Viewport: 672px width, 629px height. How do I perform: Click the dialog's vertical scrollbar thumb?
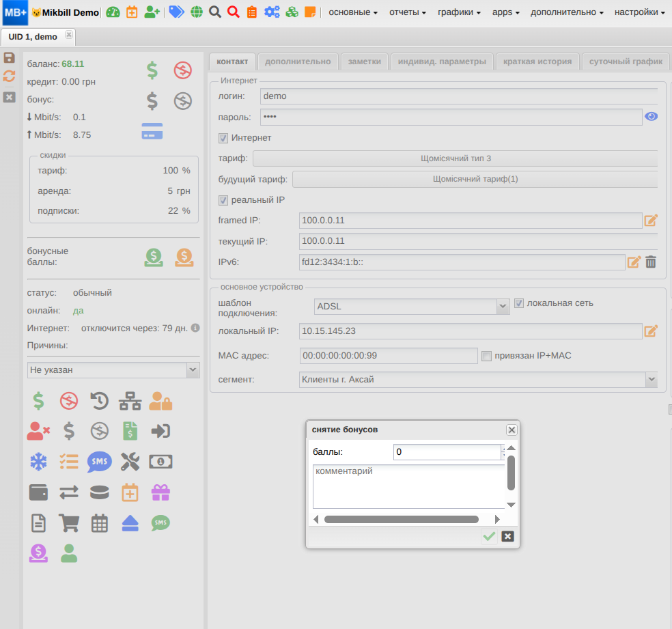coord(511,473)
